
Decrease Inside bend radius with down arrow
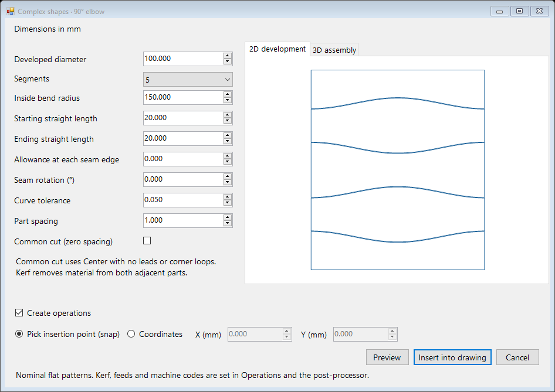tap(228, 100)
